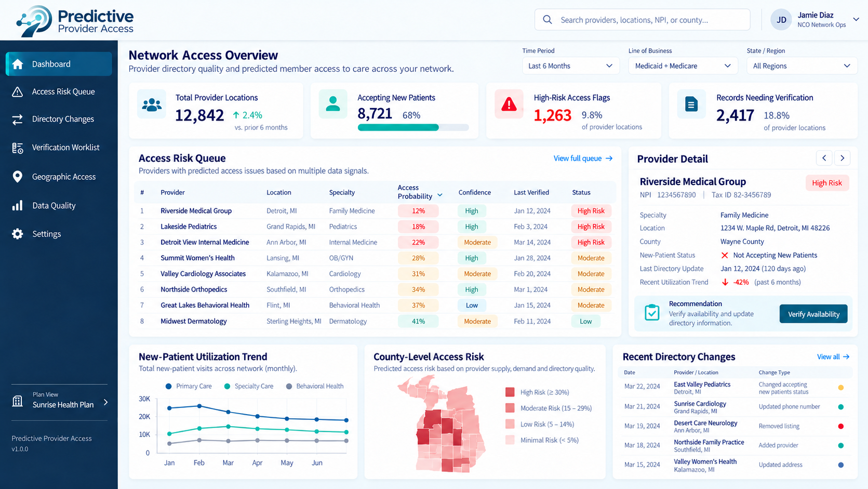Click the Directory Changes swap arrows icon
The image size is (868, 489).
(x=18, y=119)
